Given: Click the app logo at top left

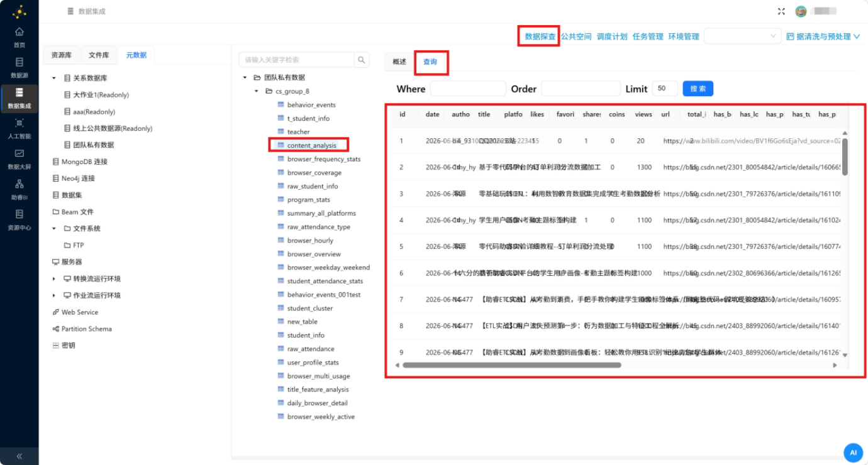Looking at the screenshot, I should (19, 11).
